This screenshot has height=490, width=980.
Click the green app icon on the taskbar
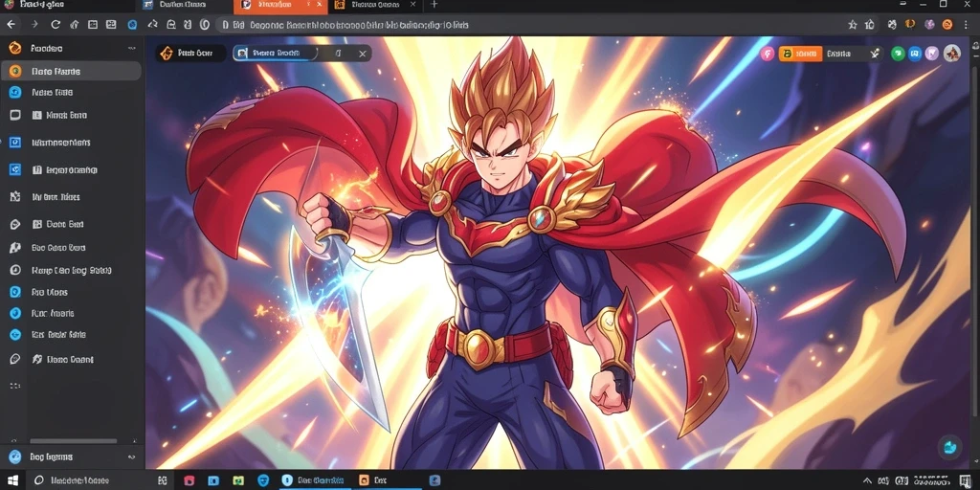[x=238, y=480]
